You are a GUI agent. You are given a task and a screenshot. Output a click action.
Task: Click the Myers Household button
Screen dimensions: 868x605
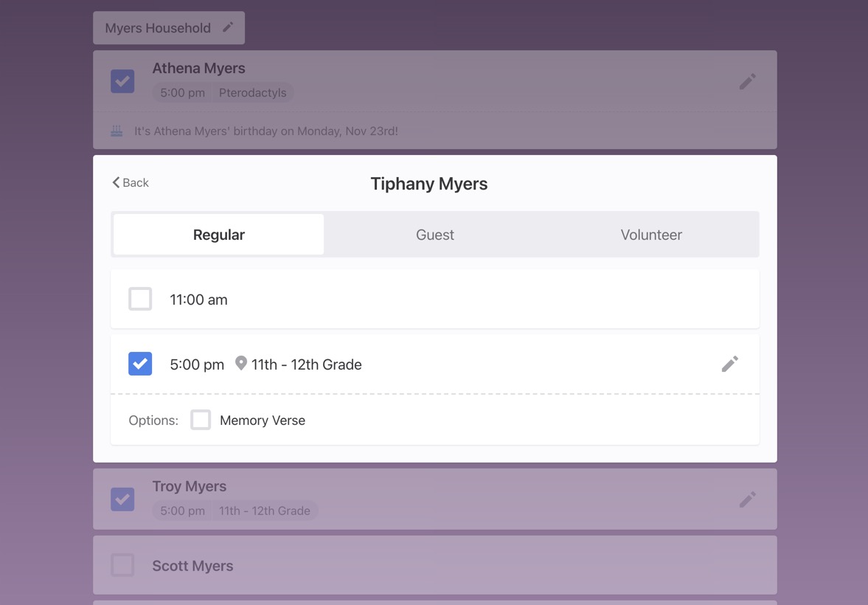[x=158, y=28]
